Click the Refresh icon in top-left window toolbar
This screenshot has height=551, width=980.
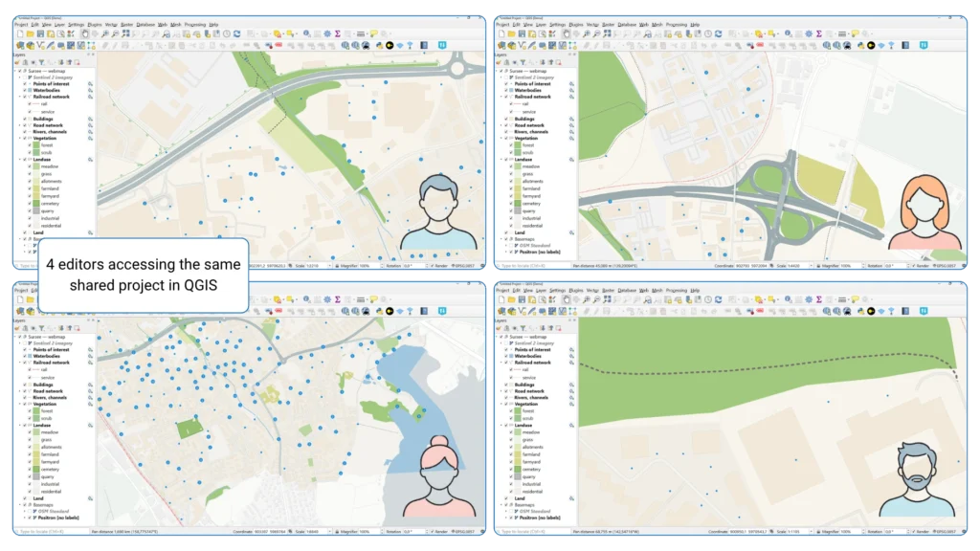[x=236, y=33]
